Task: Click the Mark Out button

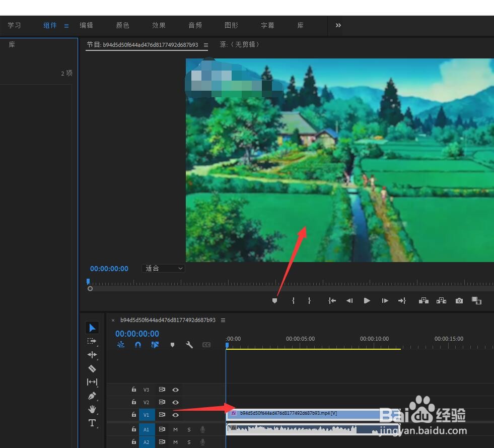Action: coord(309,301)
